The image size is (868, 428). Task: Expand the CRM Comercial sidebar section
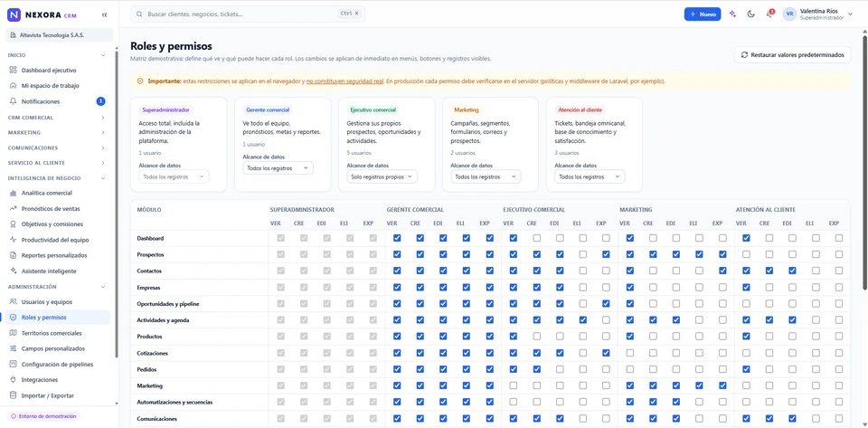click(56, 118)
